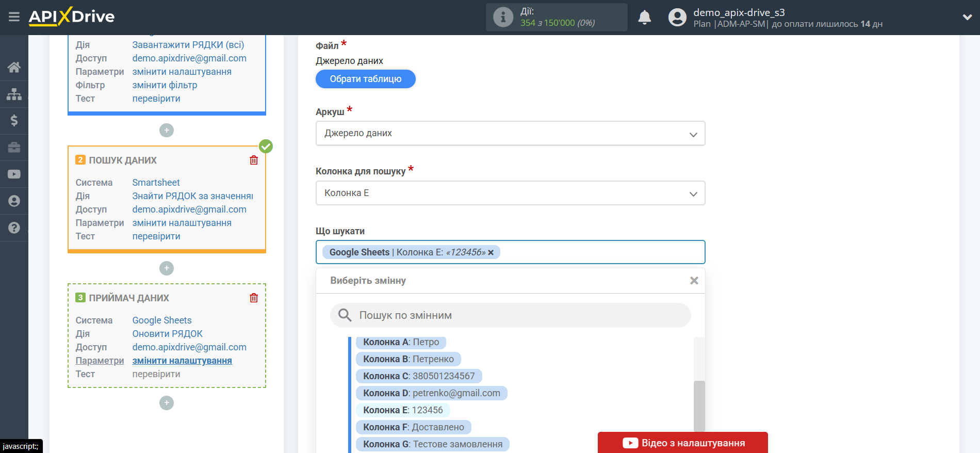The height and width of the screenshot is (453, 980).
Task: Click Завантажити РЯДКИ (всі) link
Action: coord(188,45)
